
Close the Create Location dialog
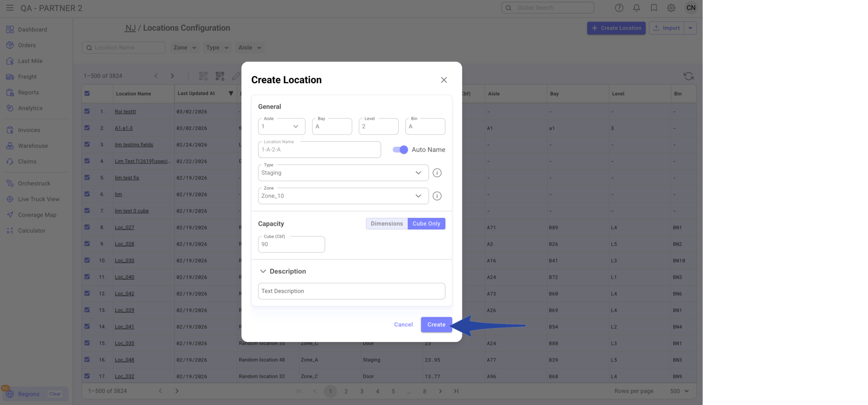pos(443,80)
